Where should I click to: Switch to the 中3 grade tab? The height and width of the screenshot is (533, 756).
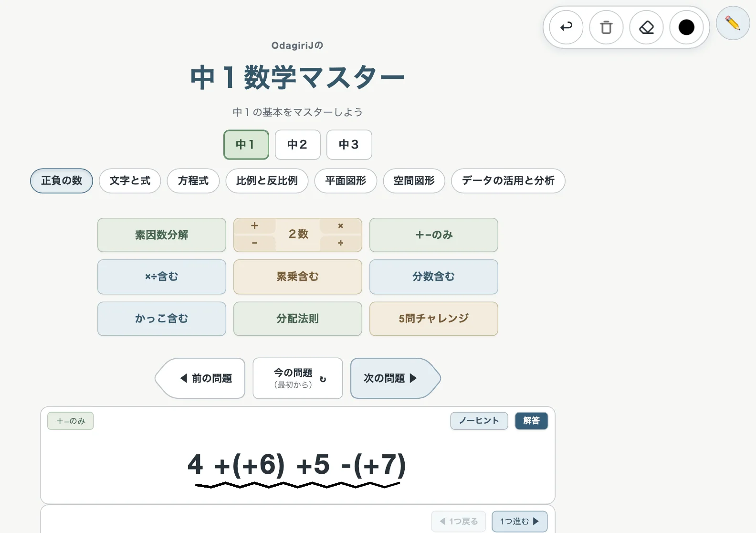[349, 145]
